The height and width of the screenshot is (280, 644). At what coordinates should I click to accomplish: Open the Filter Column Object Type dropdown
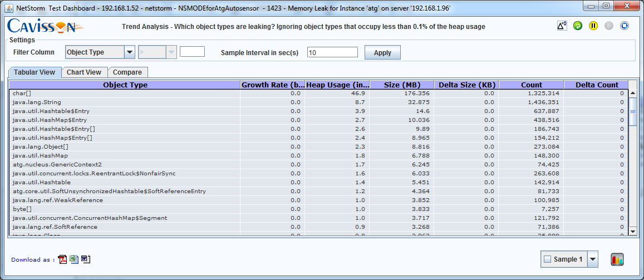point(100,52)
